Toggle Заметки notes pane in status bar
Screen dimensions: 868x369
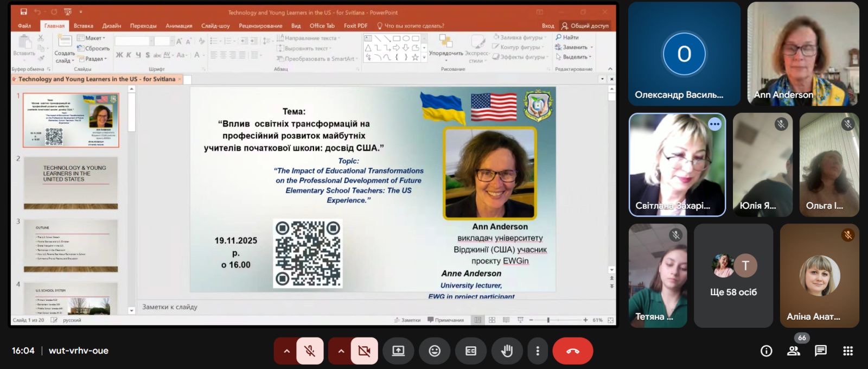[x=407, y=320]
